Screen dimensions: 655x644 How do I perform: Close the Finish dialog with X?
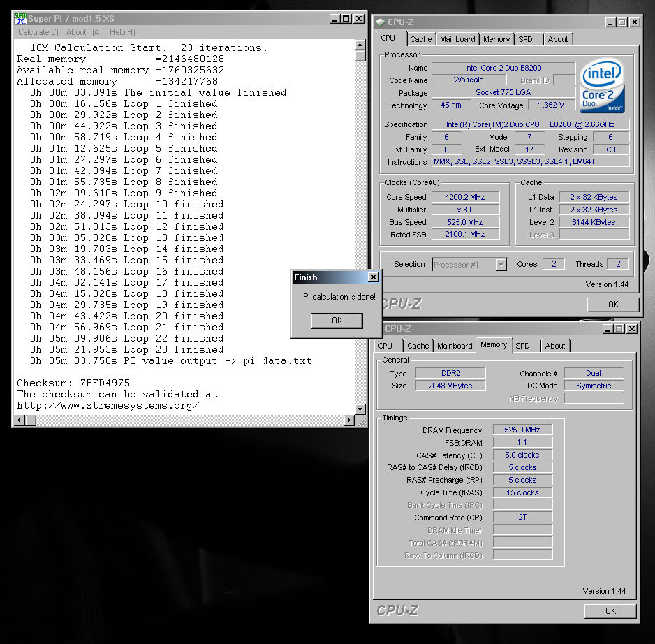(x=374, y=277)
